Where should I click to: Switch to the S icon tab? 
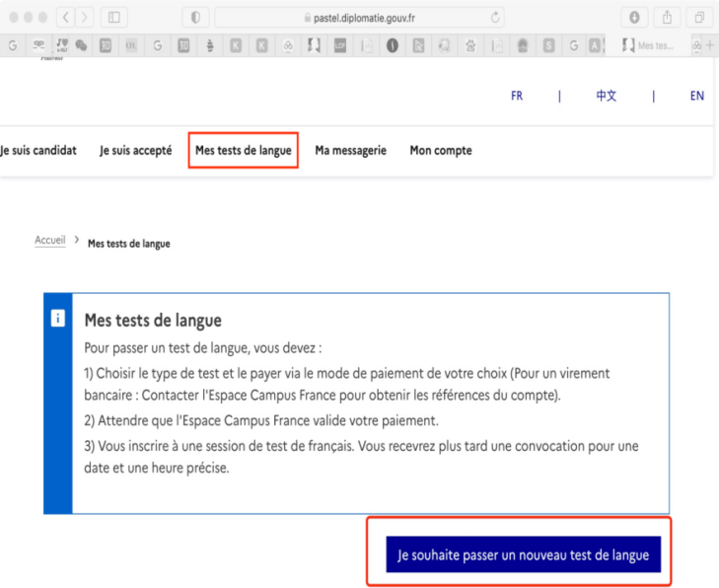click(548, 45)
